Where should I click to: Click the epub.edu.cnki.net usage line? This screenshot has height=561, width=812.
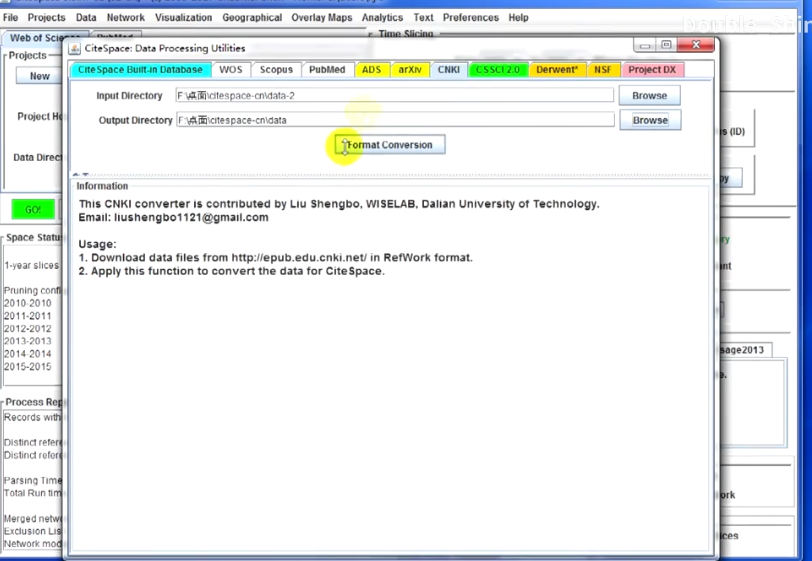tap(276, 258)
